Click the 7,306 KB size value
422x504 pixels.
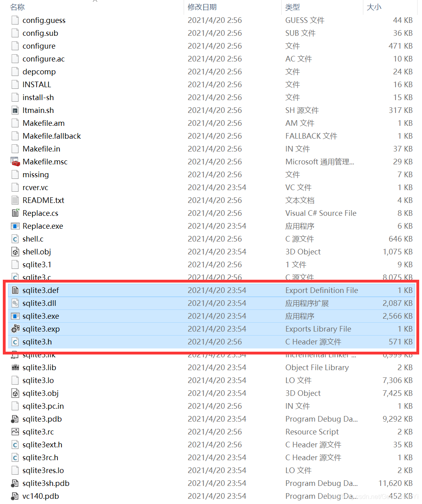click(x=397, y=380)
